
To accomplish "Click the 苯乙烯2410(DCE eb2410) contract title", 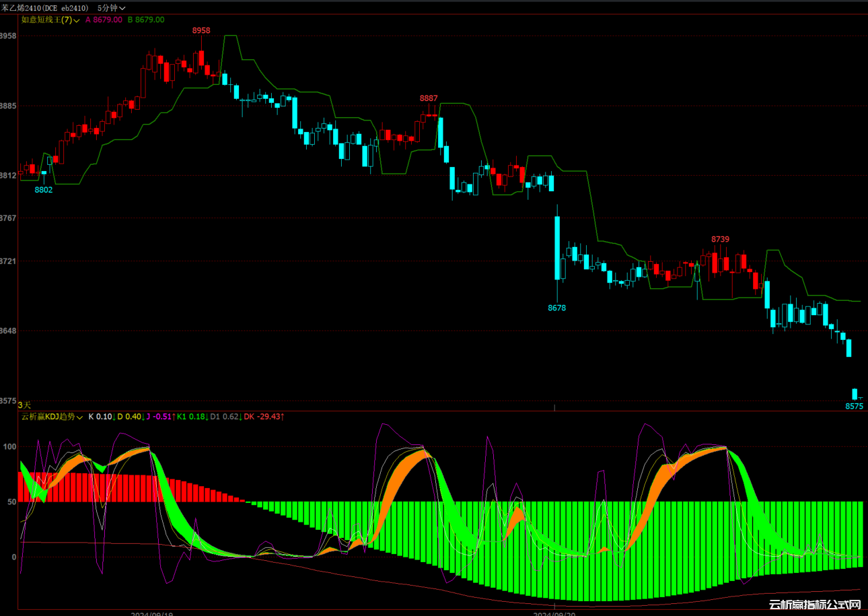I will point(44,7).
